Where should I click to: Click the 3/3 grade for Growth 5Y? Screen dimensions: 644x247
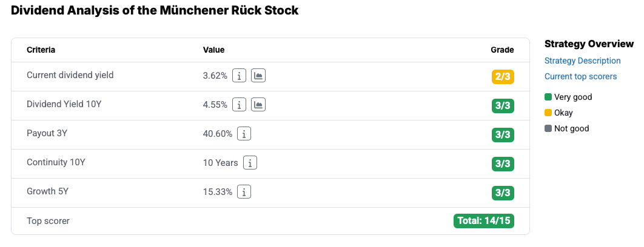503,193
